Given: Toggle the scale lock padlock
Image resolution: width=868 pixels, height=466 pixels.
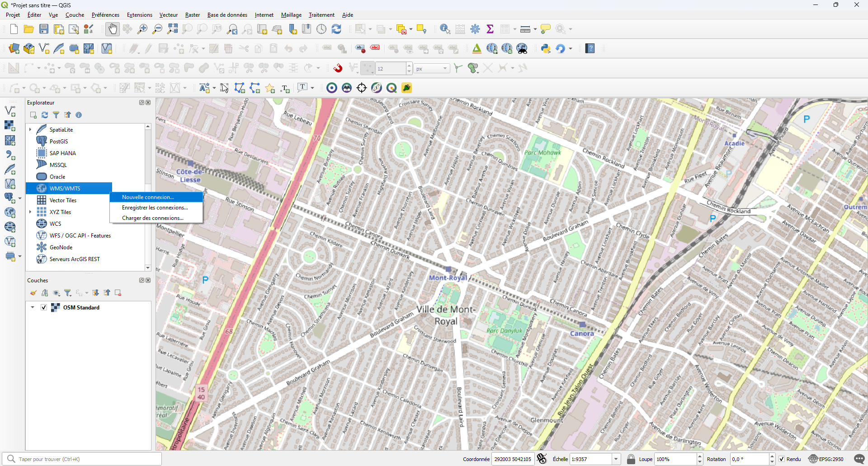Looking at the screenshot, I should (x=631, y=459).
